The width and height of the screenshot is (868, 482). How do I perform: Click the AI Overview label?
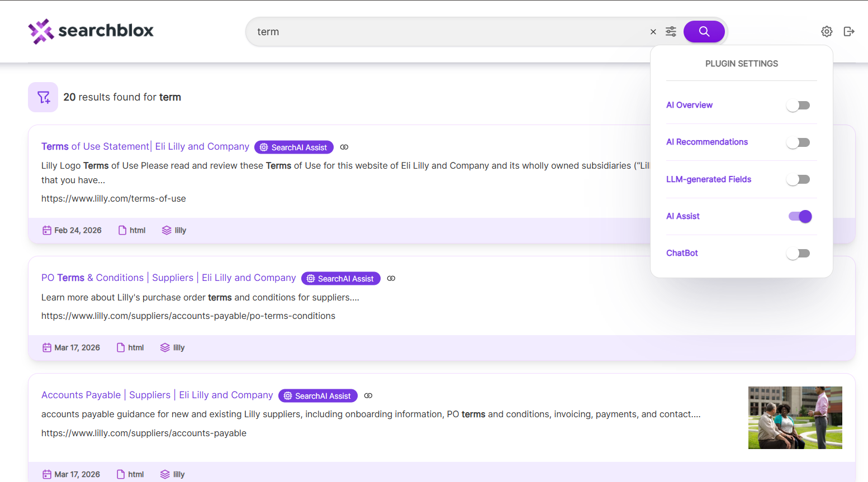(x=689, y=105)
